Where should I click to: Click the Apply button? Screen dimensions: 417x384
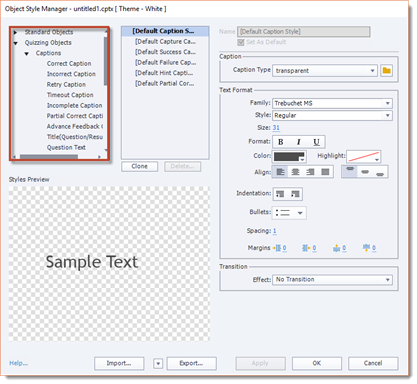pos(260,363)
